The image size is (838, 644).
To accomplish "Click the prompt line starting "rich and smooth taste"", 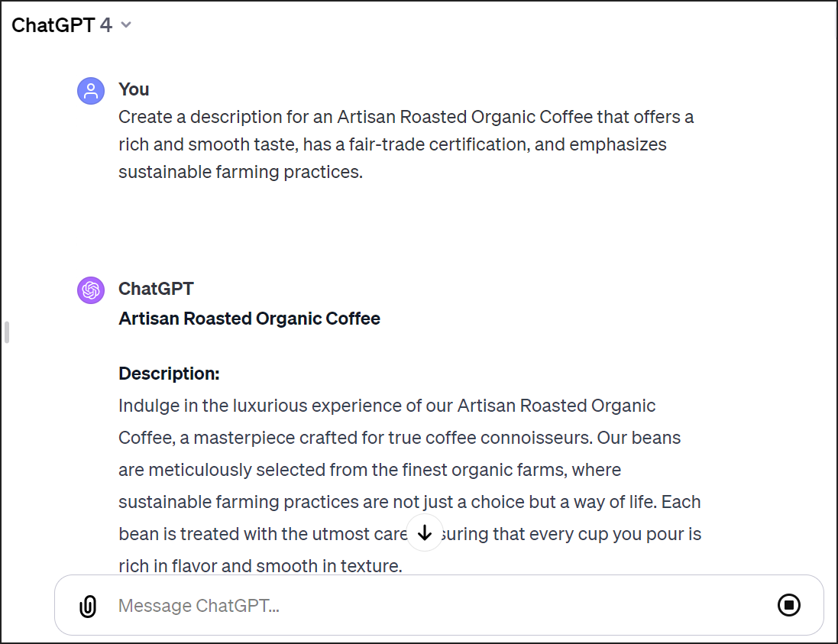I will [x=393, y=144].
